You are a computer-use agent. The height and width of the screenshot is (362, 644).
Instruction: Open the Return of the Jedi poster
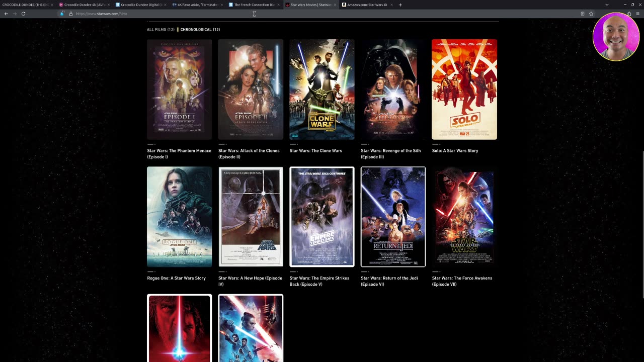tap(393, 217)
